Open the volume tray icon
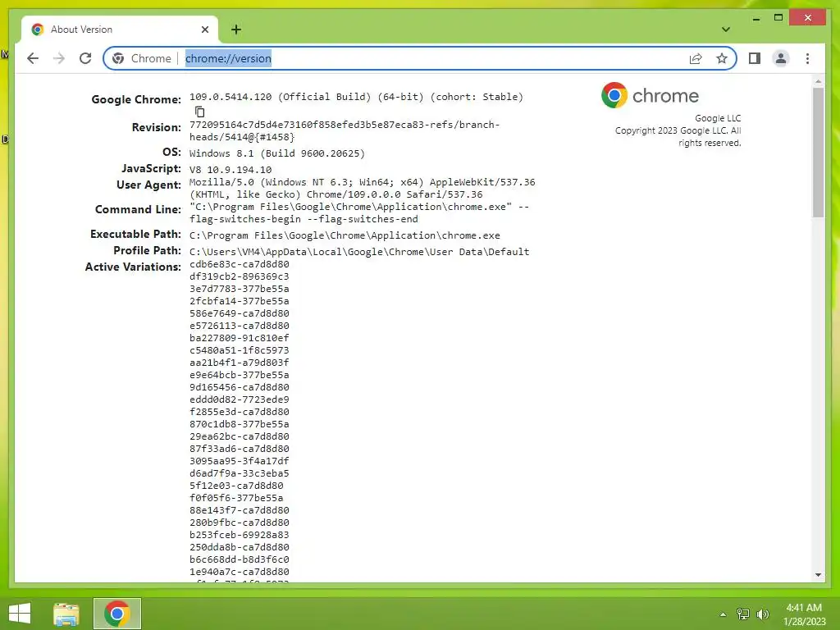 click(x=762, y=614)
